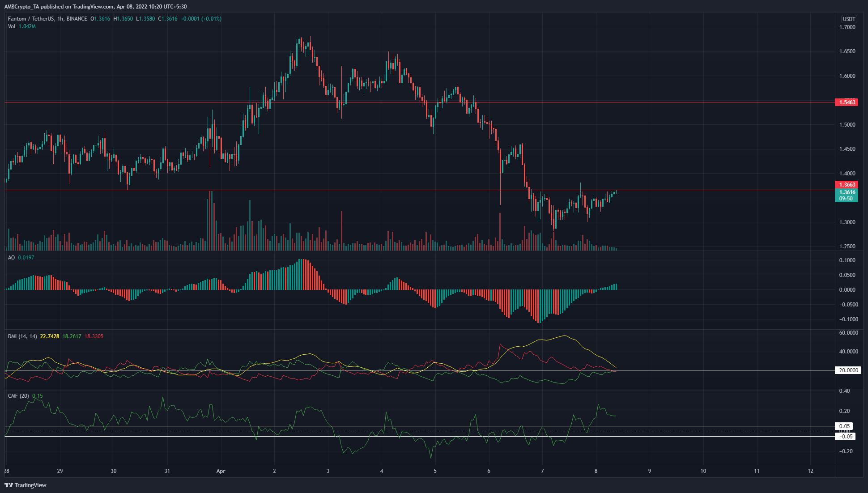868x493 pixels.
Task: Click date 8 on time axis
Action: click(596, 471)
